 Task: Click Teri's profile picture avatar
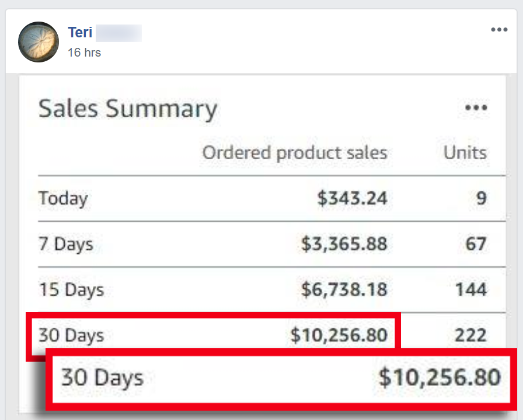tap(39, 42)
